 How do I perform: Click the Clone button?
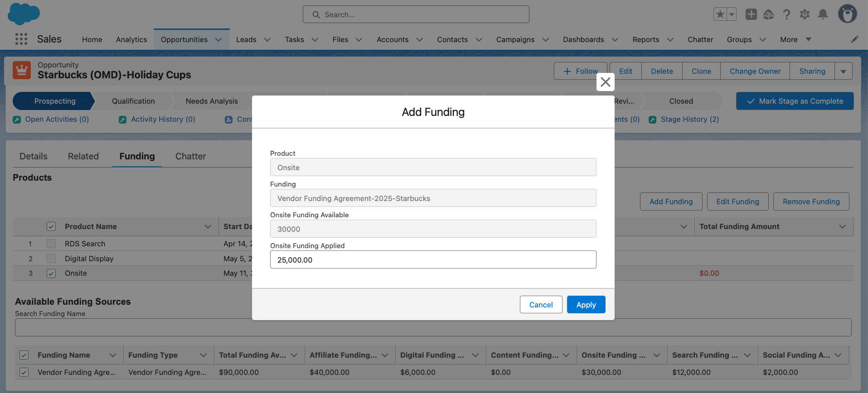click(701, 71)
